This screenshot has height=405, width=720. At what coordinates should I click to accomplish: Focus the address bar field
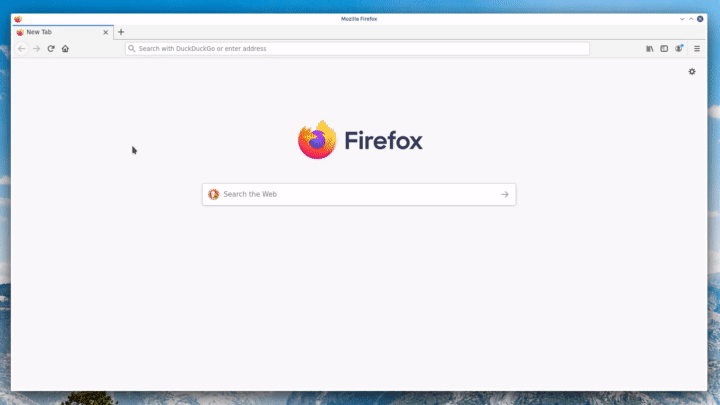click(357, 49)
